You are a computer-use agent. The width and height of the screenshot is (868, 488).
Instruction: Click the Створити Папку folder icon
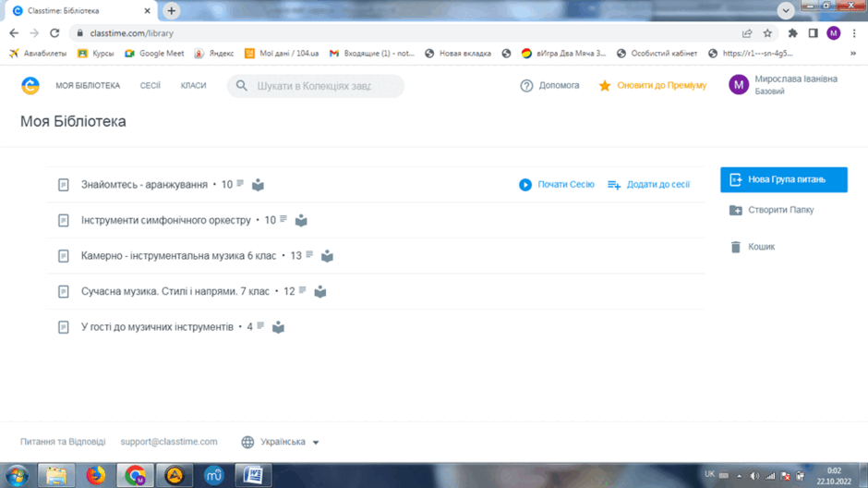click(735, 210)
